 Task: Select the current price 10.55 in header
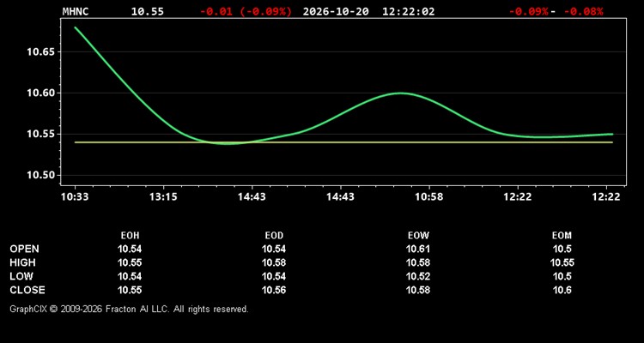coord(147,11)
